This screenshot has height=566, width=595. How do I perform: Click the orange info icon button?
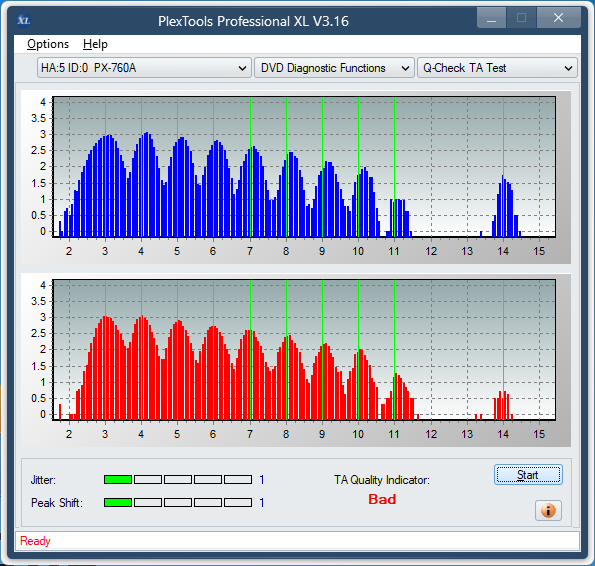(548, 510)
